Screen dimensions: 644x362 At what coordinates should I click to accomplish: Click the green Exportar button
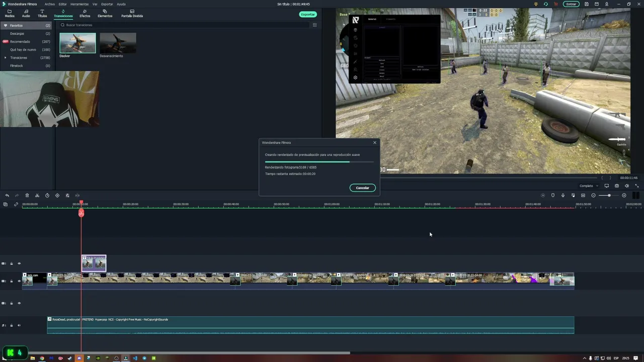pos(308,14)
